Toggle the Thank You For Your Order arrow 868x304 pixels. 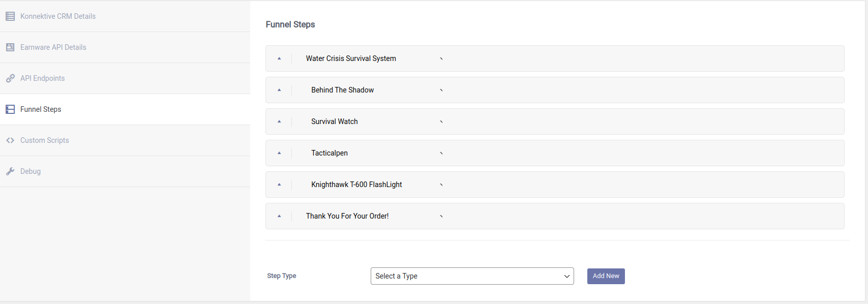pos(279,216)
